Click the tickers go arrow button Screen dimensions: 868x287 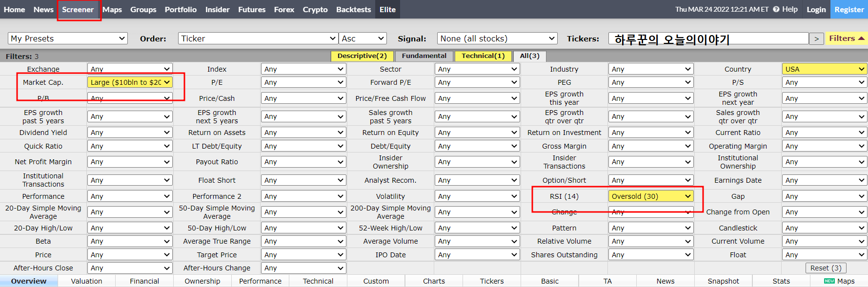pyautogui.click(x=816, y=38)
